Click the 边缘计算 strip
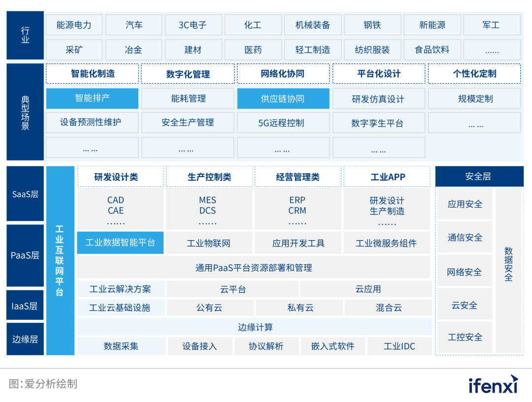 254,327
